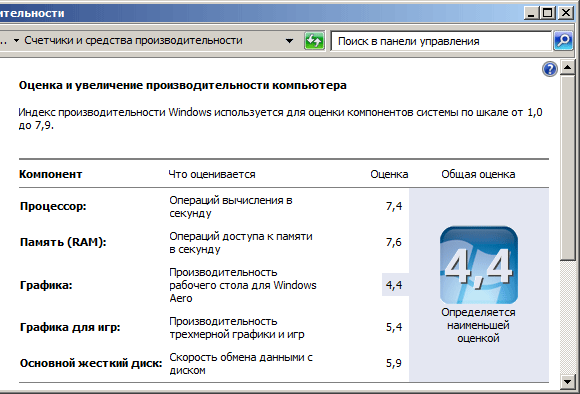Click the magnifier search button
This screenshot has width=580, height=394.
(x=563, y=41)
